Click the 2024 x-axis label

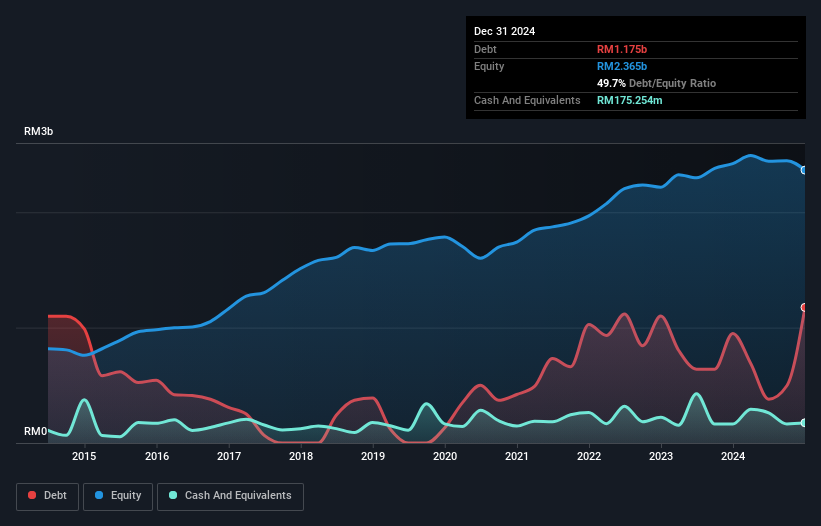[733, 456]
